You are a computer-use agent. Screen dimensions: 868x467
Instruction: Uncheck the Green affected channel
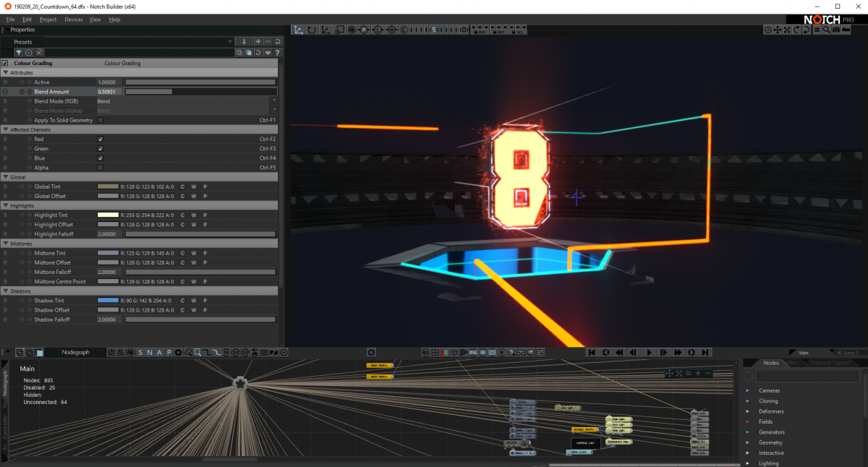(x=101, y=148)
